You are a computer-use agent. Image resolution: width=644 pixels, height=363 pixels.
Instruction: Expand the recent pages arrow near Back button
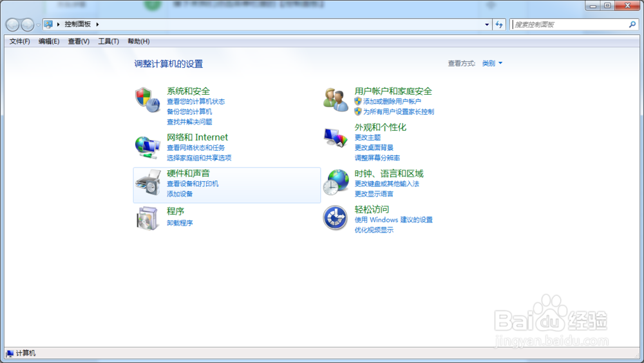[x=38, y=25]
